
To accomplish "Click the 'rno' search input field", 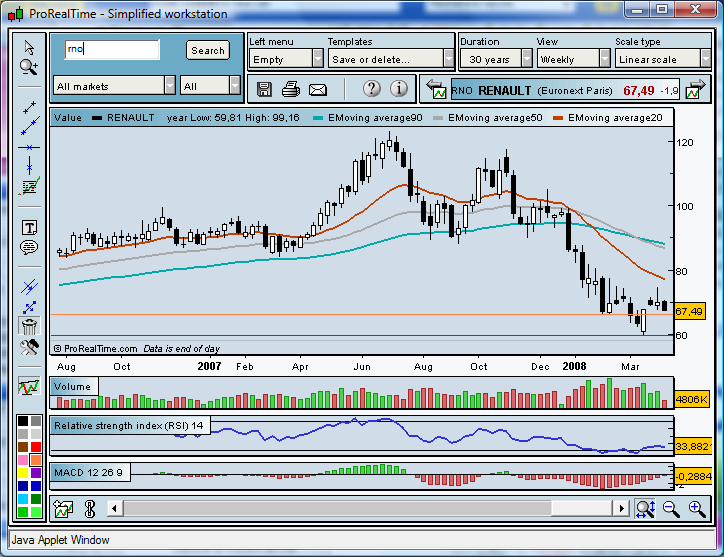I will (x=112, y=49).
